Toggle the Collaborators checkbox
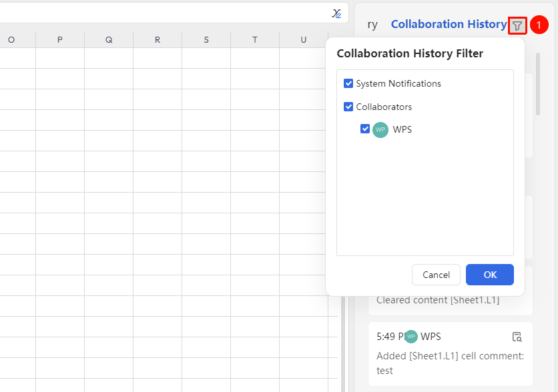This screenshot has height=392, width=558. point(348,107)
